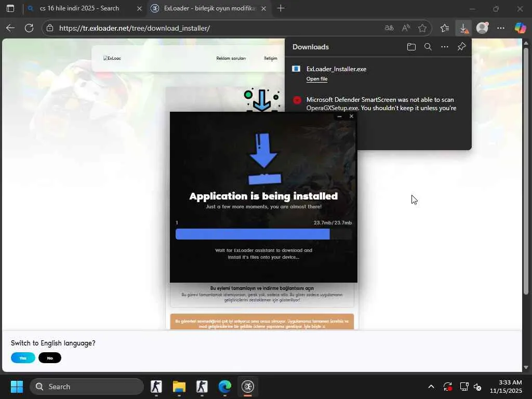Close the ExLoader installer dialog
532x399 pixels.
pyautogui.click(x=352, y=116)
